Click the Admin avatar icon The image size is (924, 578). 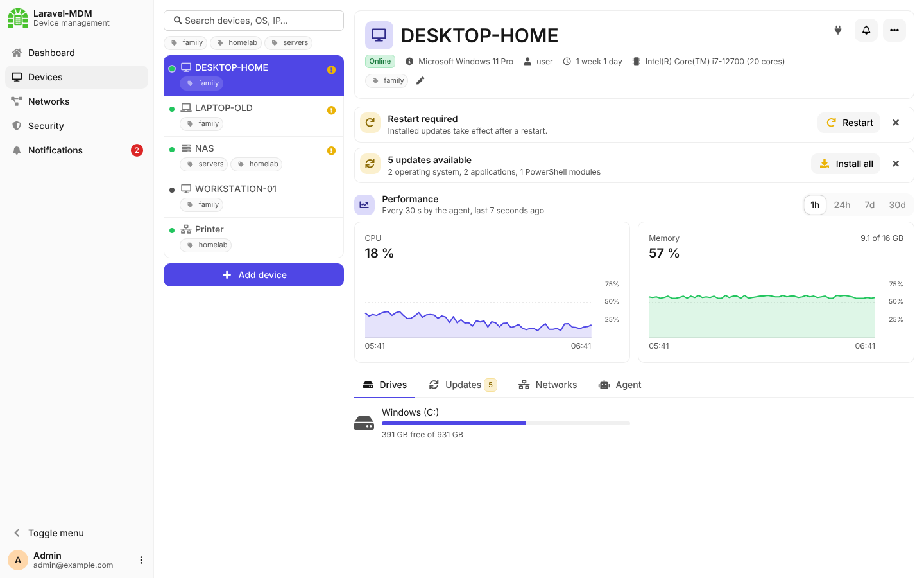click(18, 560)
